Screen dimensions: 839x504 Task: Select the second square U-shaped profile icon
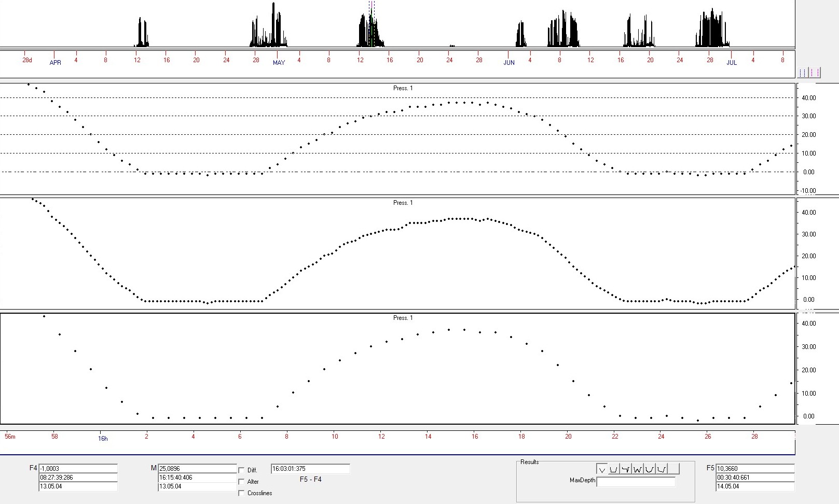[614, 469]
